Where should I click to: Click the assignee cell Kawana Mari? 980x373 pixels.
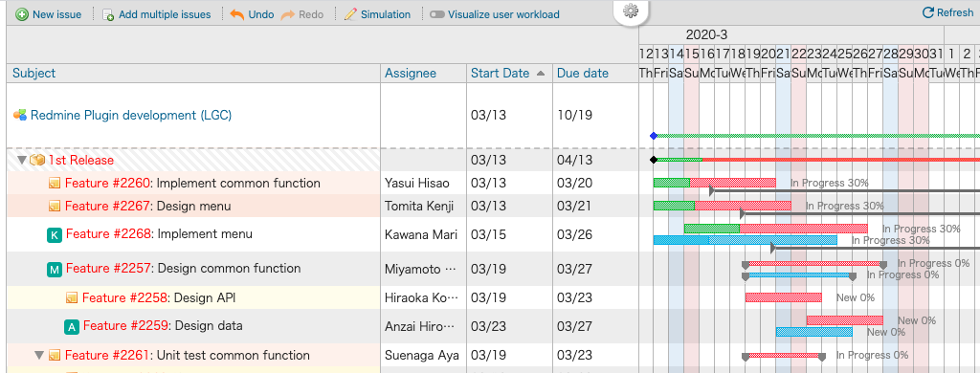(x=424, y=234)
